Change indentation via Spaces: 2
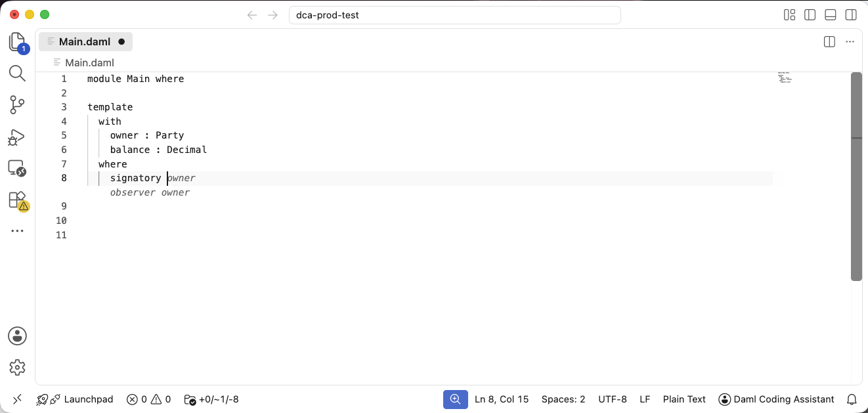 [x=563, y=399]
